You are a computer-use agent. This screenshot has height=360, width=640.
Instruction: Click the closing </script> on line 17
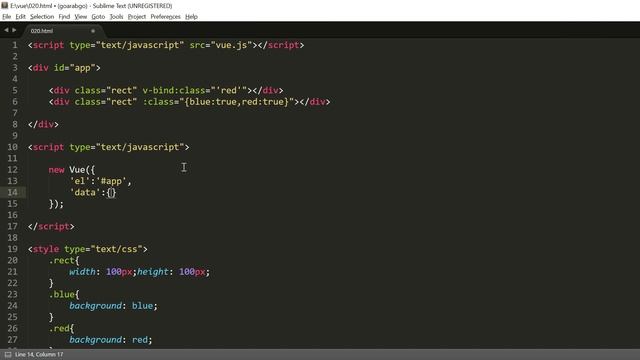point(51,227)
